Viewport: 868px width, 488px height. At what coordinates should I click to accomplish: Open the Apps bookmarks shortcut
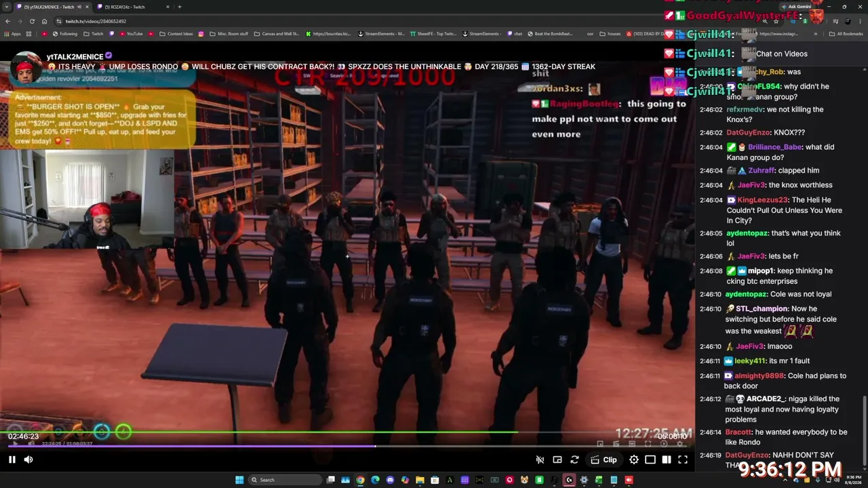coord(12,34)
